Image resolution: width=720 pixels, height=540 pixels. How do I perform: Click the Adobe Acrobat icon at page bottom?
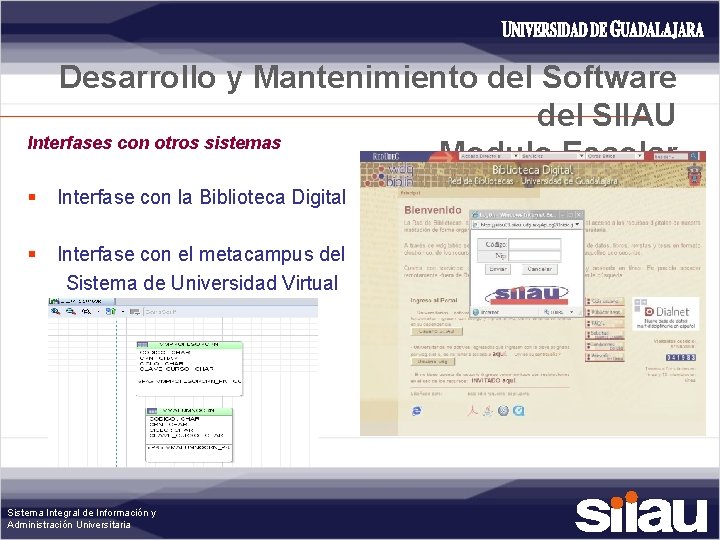click(472, 411)
